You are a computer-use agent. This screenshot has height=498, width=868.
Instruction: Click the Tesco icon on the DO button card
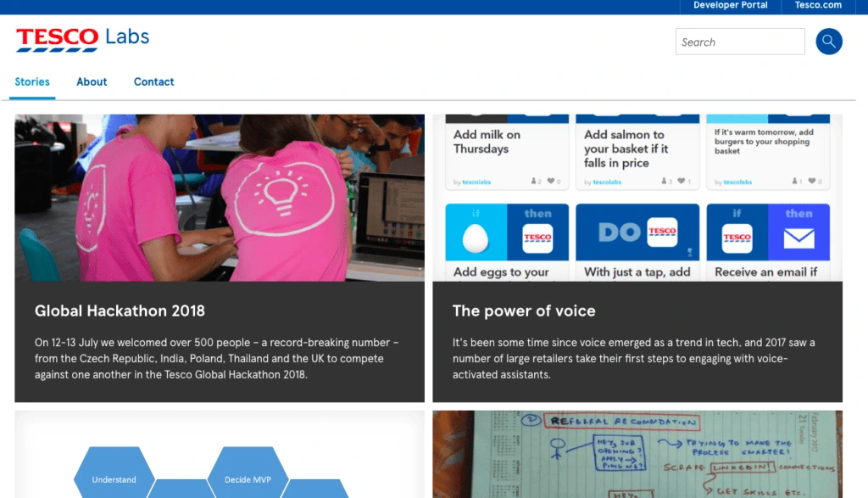coord(663,234)
